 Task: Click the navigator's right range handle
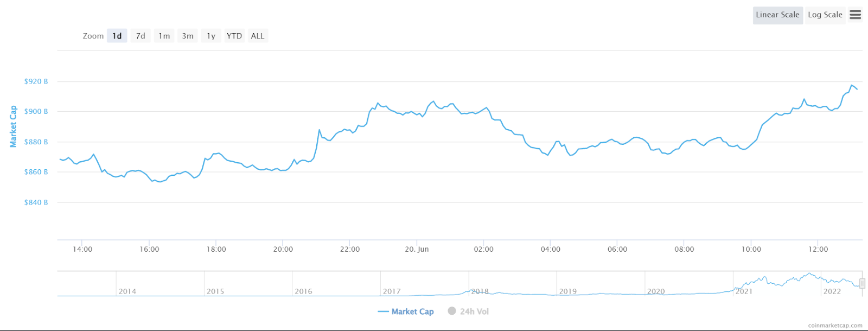point(862,283)
